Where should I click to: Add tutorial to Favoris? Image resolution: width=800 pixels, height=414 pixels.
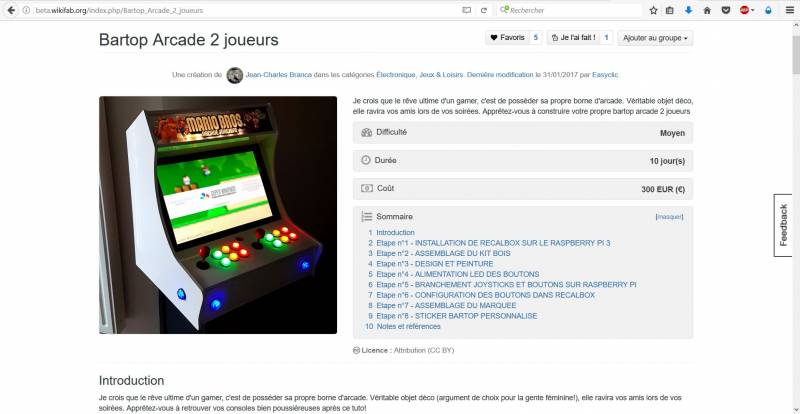tap(507, 38)
